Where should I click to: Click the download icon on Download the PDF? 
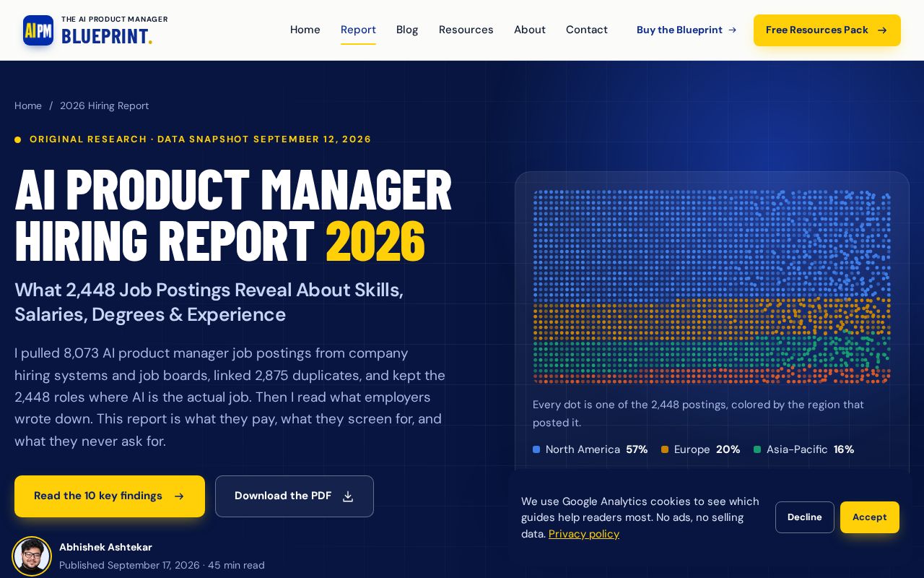[348, 496]
